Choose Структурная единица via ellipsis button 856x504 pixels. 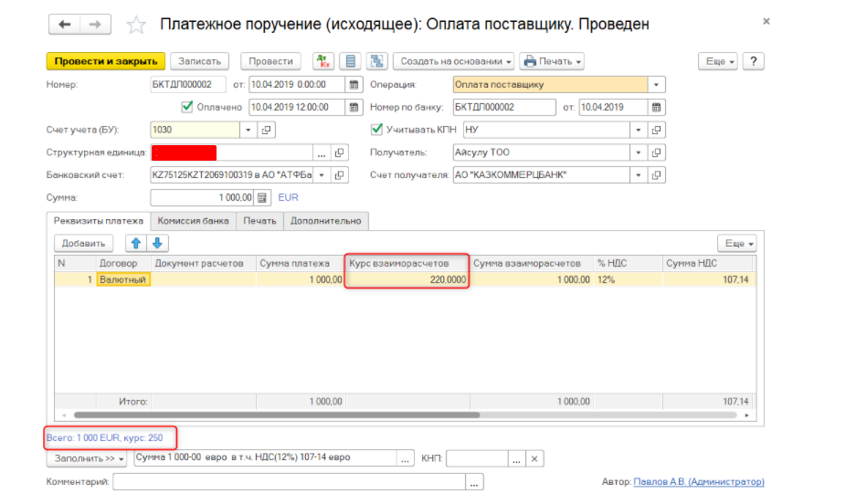[x=322, y=152]
